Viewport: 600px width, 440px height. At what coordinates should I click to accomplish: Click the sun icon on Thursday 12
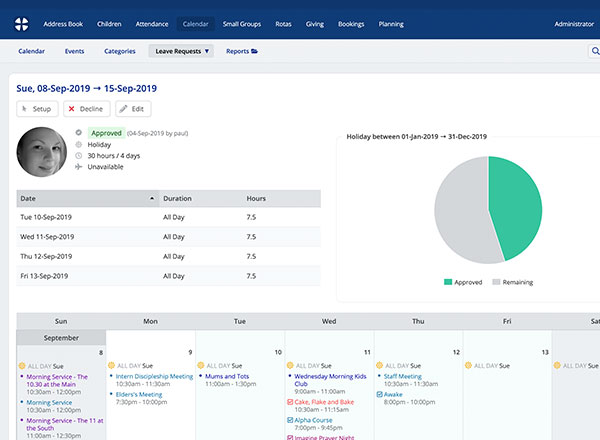(x=380, y=365)
